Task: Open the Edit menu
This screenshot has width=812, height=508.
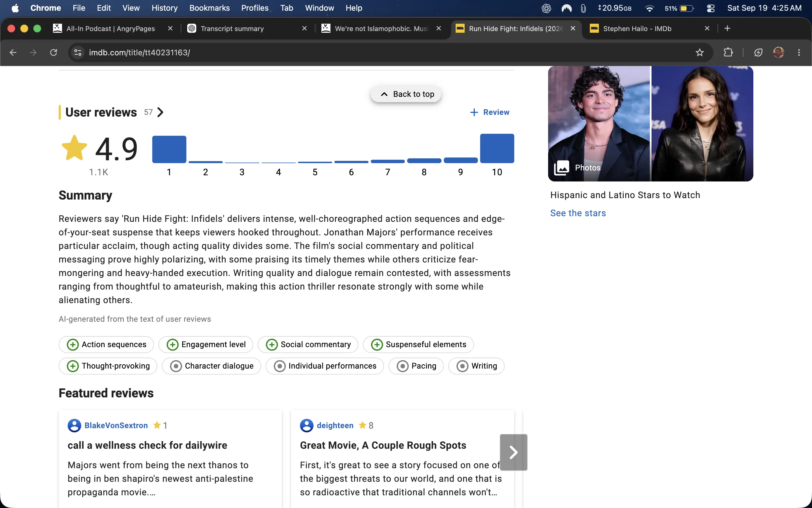Action: [104, 8]
